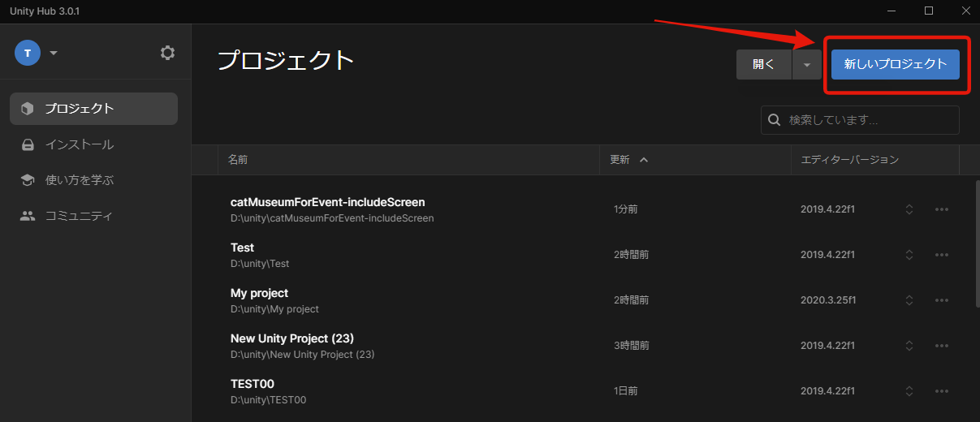This screenshot has height=422, width=980.
Task: Click the 3時間前 update time
Action: 632,346
